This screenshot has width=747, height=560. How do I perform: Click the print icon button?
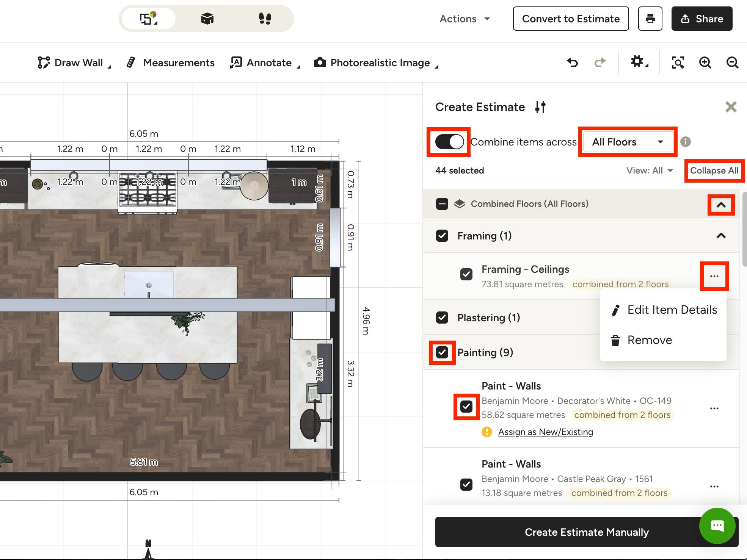650,19
